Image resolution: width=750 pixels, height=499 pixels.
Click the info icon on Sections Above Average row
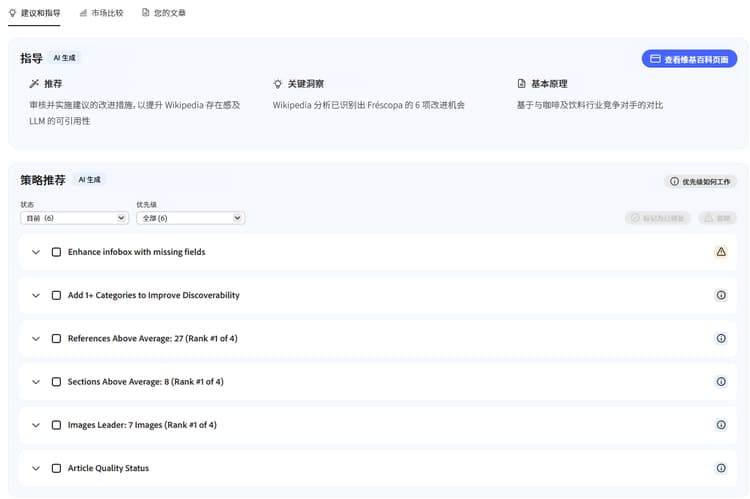point(721,381)
